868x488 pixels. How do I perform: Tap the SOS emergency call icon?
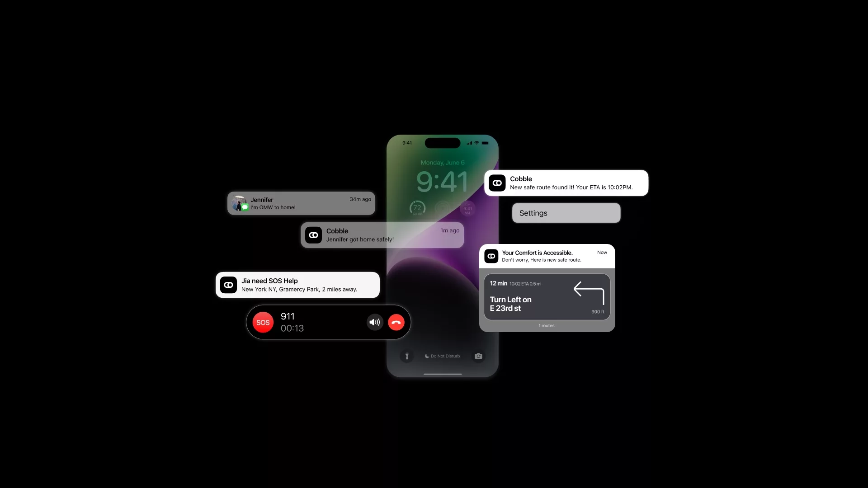[x=262, y=322]
